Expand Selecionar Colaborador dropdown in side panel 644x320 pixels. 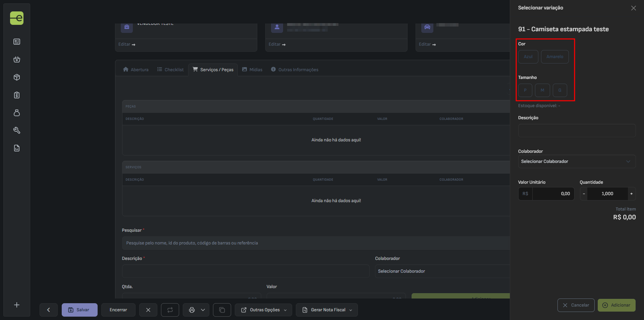point(576,162)
